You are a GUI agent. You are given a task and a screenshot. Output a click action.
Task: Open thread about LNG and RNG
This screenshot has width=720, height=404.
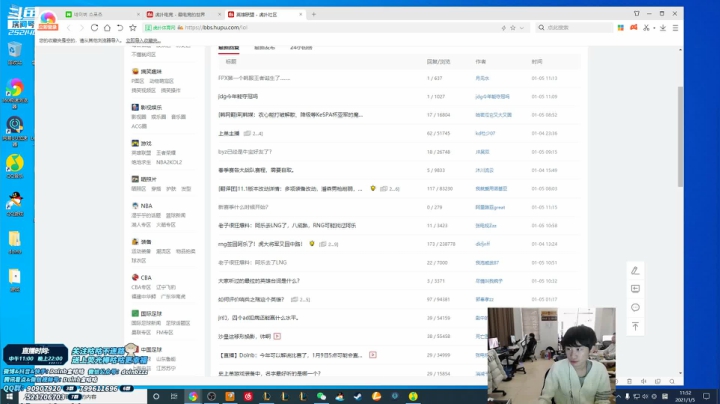coord(287,225)
